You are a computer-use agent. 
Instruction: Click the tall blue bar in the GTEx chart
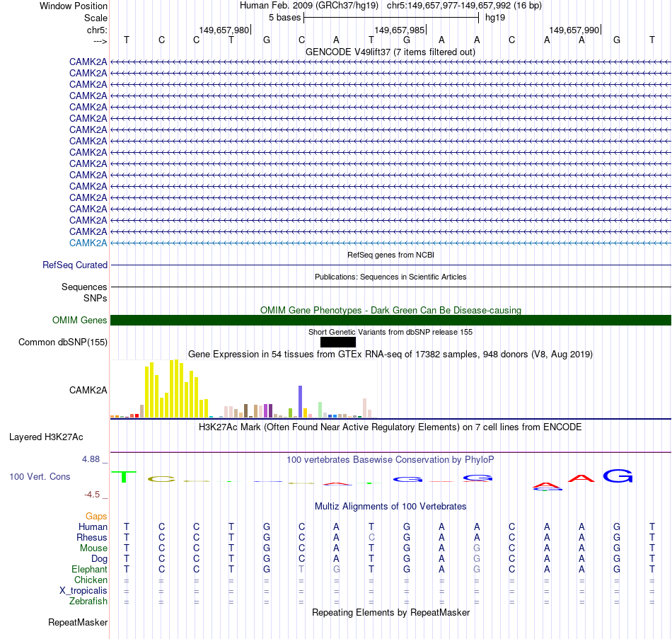[x=301, y=401]
